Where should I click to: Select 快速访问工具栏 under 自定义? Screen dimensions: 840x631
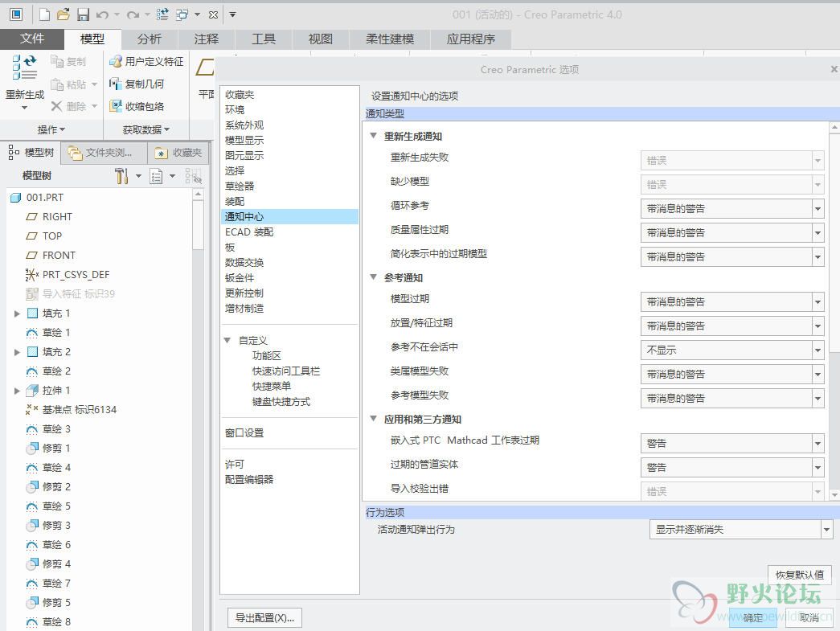click(286, 371)
